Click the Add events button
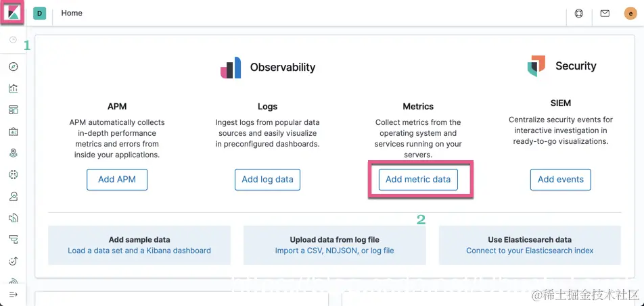Image resolution: width=644 pixels, height=306 pixels. [x=560, y=180]
